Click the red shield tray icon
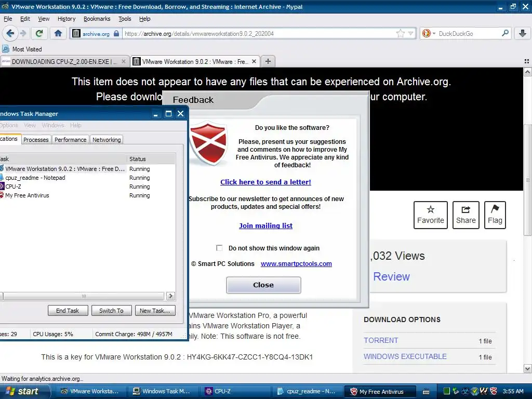The image size is (532, 399). [494, 391]
